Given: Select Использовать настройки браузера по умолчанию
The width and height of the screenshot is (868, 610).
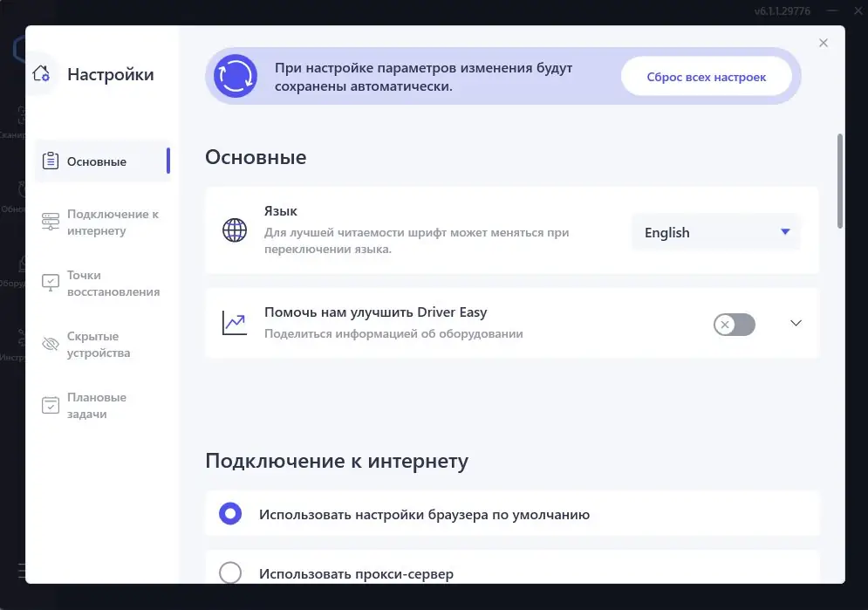Looking at the screenshot, I should pos(230,513).
